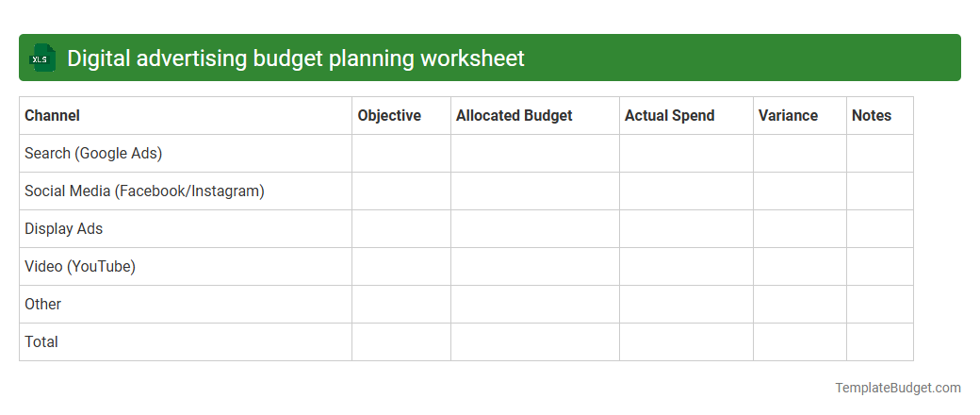Click Actual Spend cell for Social Media row
Viewport: 980px width, 415px height.
[x=686, y=191]
